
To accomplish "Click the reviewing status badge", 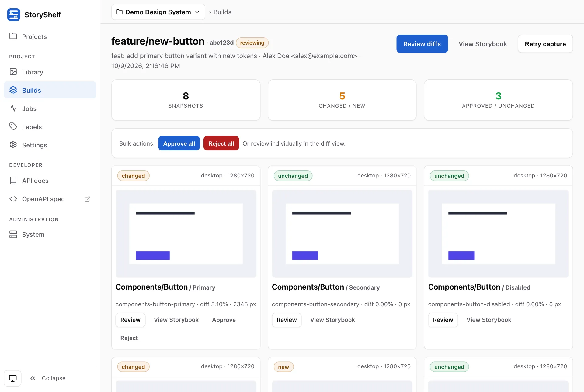I will click(252, 43).
